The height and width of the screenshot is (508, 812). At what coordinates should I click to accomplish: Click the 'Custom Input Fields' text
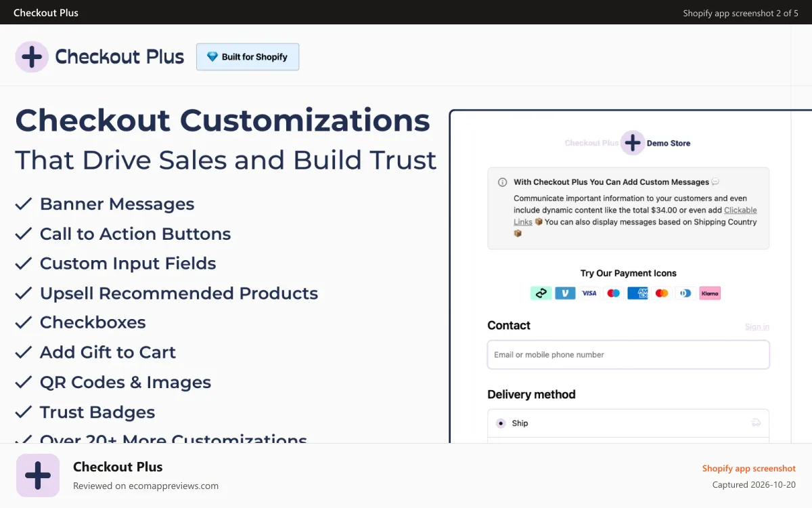pos(128,263)
